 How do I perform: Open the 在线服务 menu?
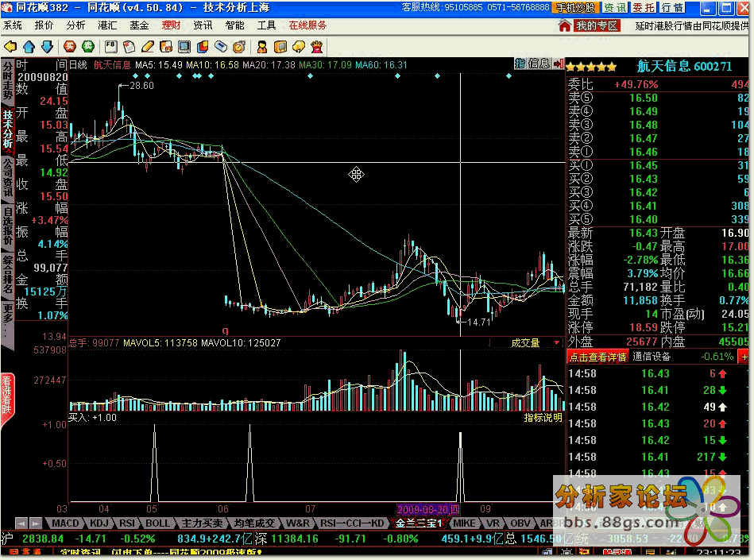[x=307, y=25]
